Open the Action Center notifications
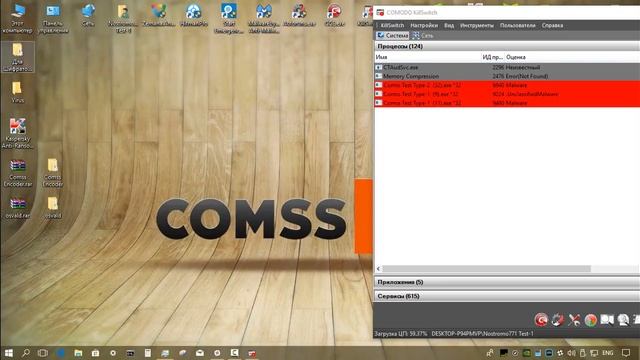This screenshot has height=360, width=640. coord(626,353)
